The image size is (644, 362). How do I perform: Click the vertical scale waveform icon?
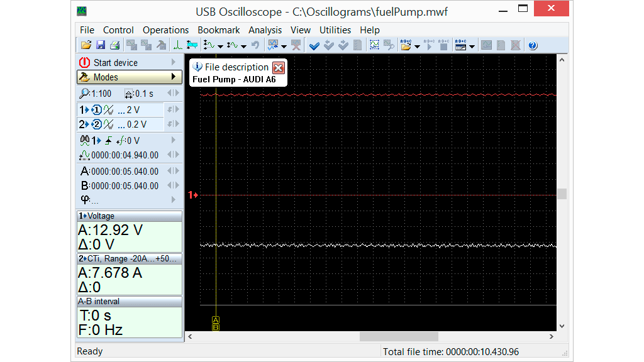[x=209, y=45]
